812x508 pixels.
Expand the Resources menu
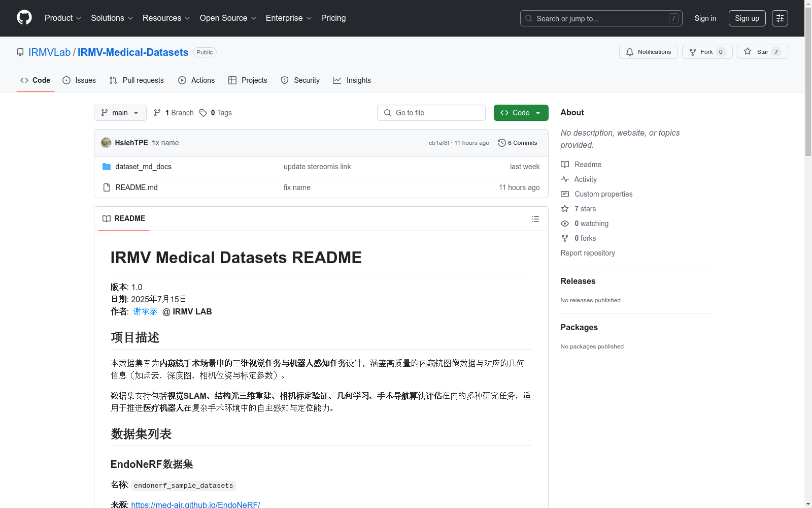coord(166,18)
